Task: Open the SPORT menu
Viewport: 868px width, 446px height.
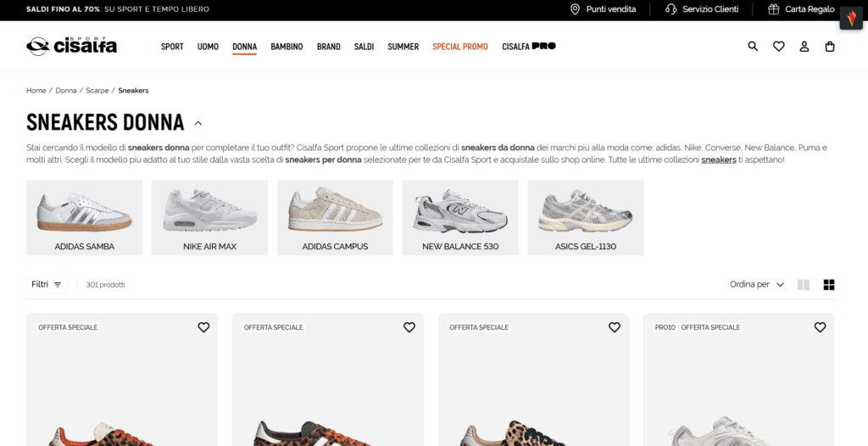Action: coord(172,47)
